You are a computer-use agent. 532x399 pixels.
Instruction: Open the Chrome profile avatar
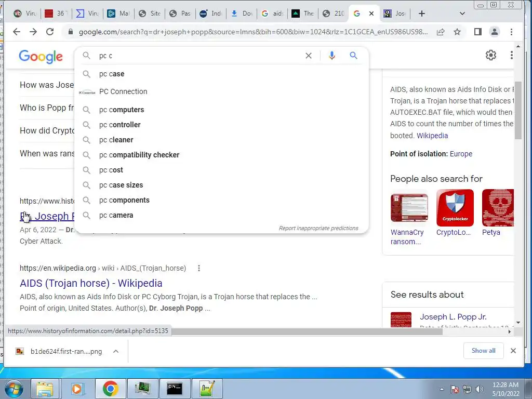(x=495, y=32)
